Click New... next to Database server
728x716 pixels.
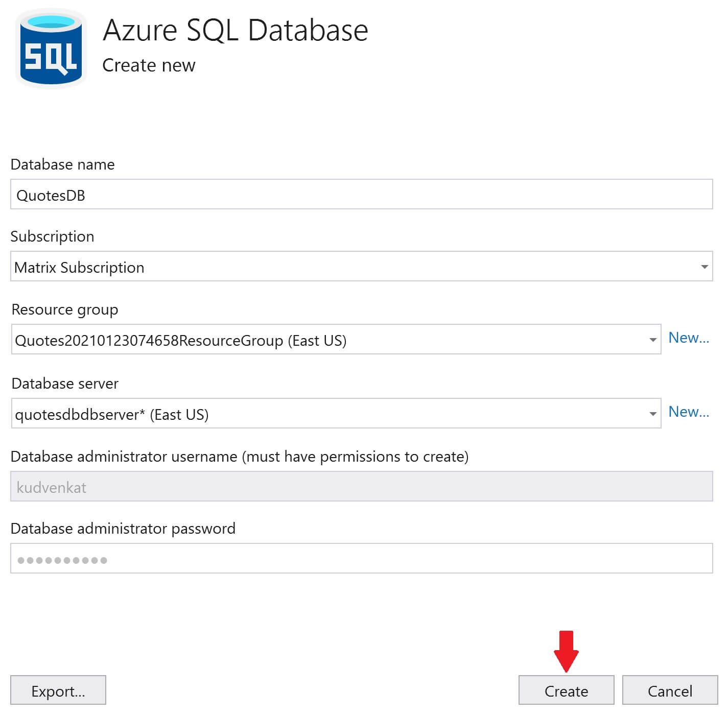click(689, 412)
